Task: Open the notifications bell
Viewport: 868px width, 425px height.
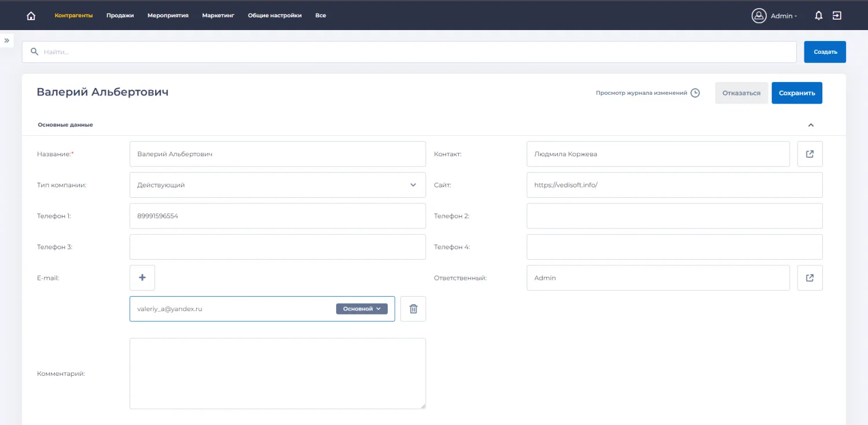Action: pos(818,16)
